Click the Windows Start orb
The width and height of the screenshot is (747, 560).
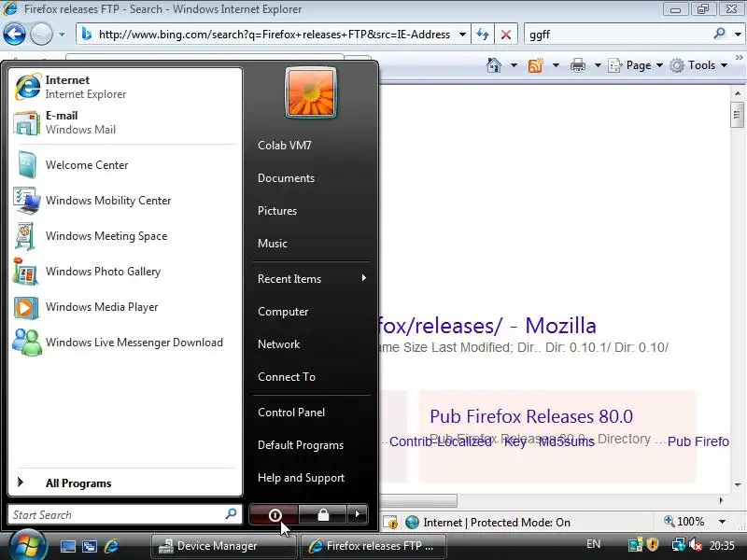[27, 546]
